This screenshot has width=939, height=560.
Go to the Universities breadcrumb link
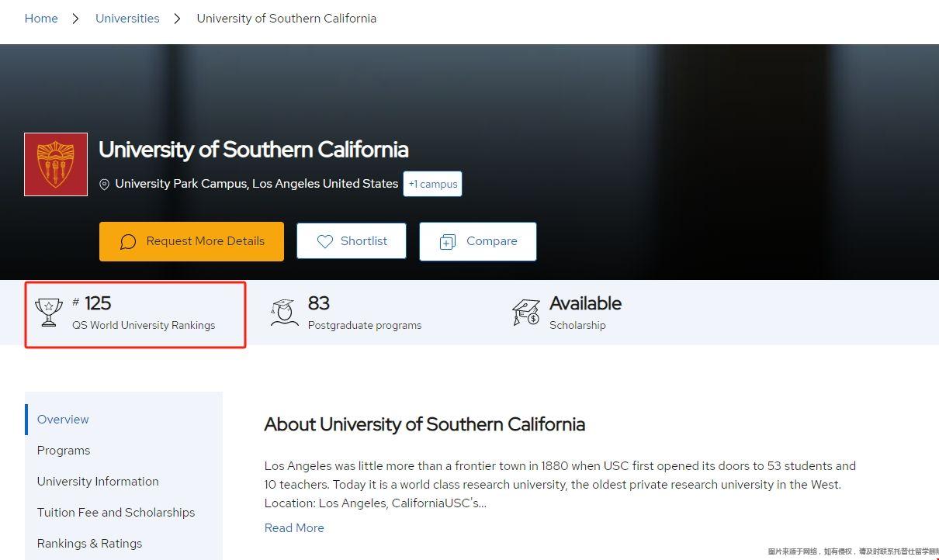click(x=127, y=18)
